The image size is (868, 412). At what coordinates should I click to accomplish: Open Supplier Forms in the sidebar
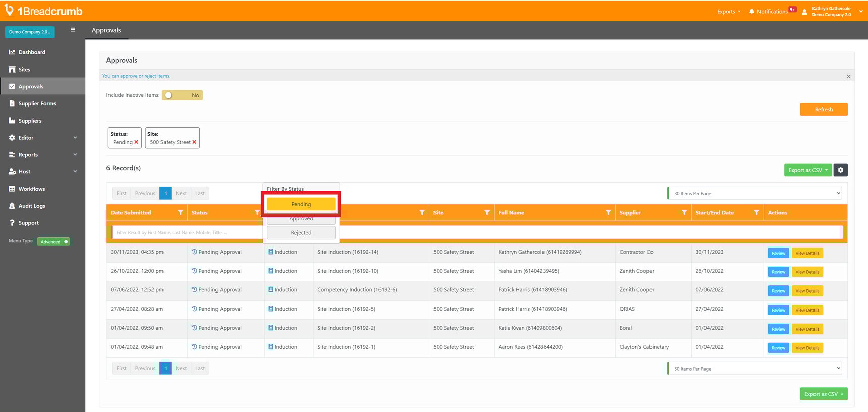pos(37,103)
